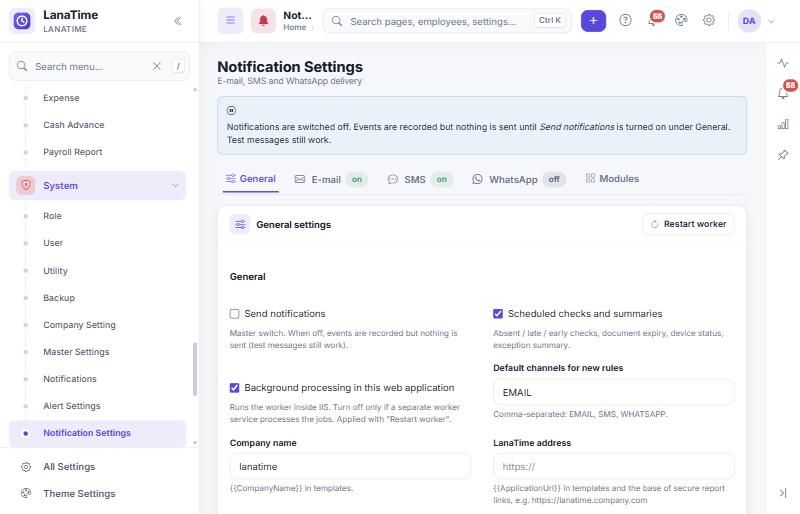Open right rail notifications bell icon
The width and height of the screenshot is (800, 514).
(783, 93)
